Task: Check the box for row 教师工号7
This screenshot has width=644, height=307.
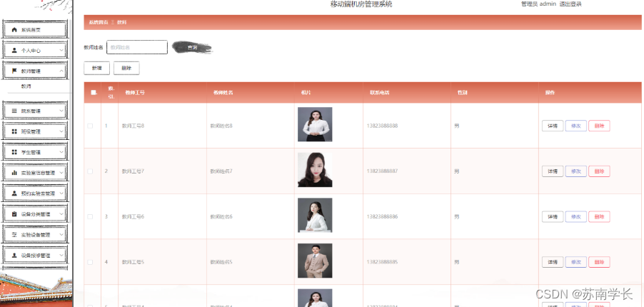Action: tap(90, 171)
